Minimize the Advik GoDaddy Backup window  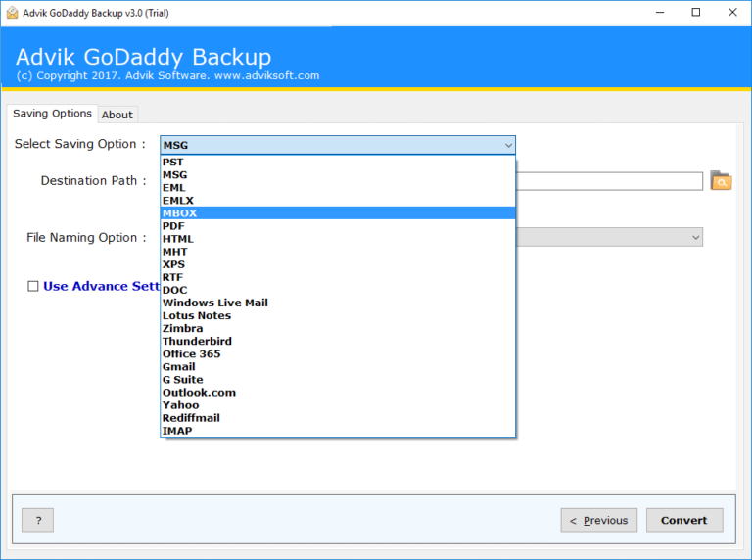point(660,13)
